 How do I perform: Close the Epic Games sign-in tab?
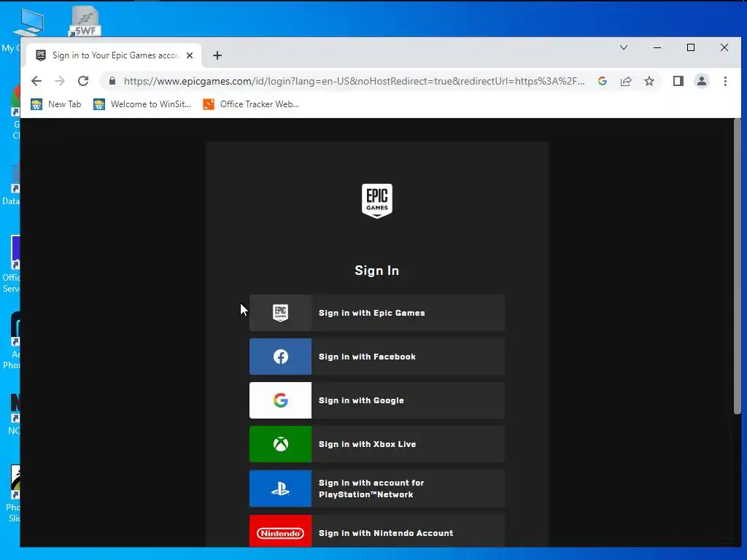point(190,55)
